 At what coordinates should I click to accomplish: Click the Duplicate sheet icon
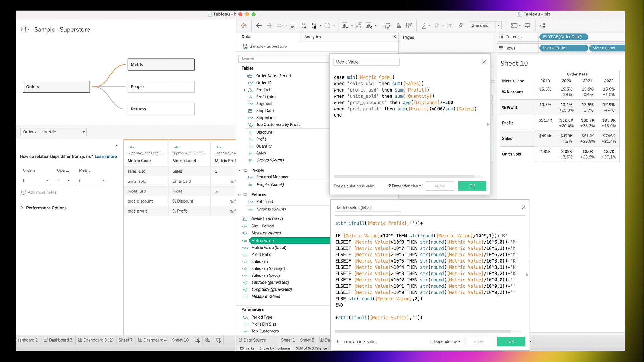click(359, 26)
